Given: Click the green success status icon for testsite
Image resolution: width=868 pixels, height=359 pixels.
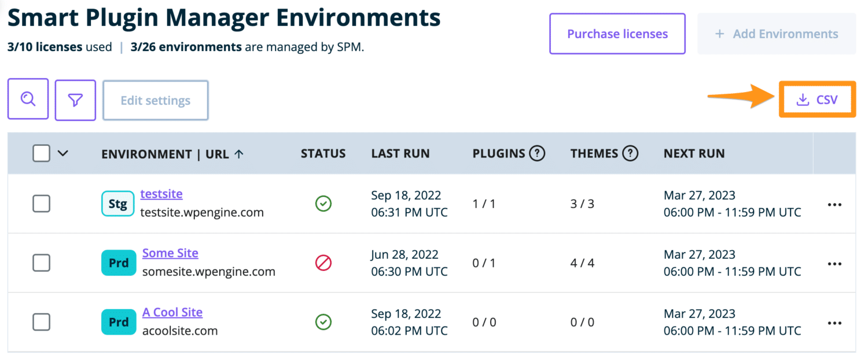Looking at the screenshot, I should (323, 204).
